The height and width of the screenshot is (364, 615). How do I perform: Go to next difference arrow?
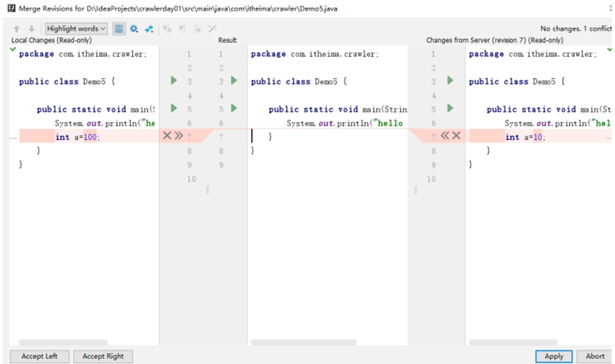(32, 29)
